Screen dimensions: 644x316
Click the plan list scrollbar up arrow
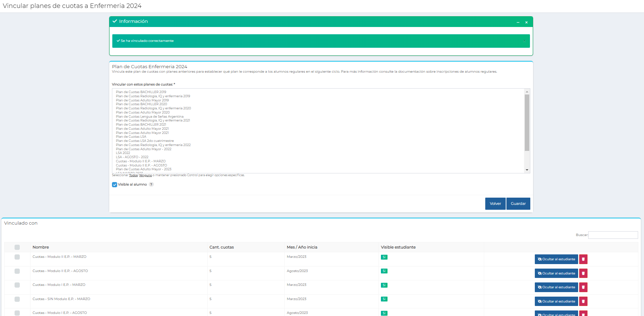(x=527, y=92)
